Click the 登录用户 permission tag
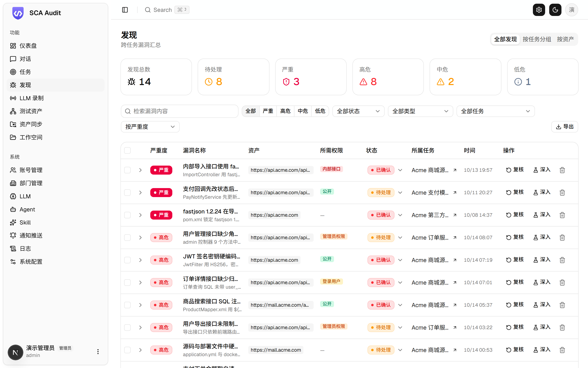Image resolution: width=588 pixels, height=368 pixels. point(331,281)
